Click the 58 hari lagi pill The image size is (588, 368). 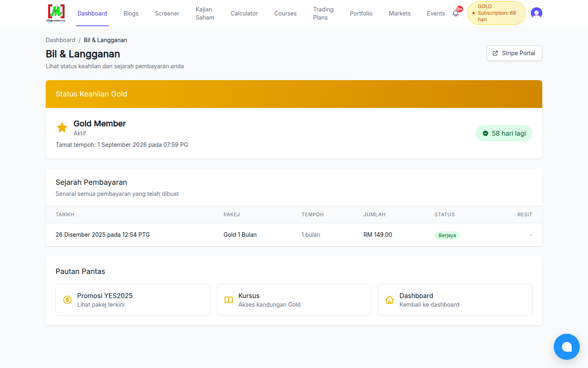(x=504, y=133)
